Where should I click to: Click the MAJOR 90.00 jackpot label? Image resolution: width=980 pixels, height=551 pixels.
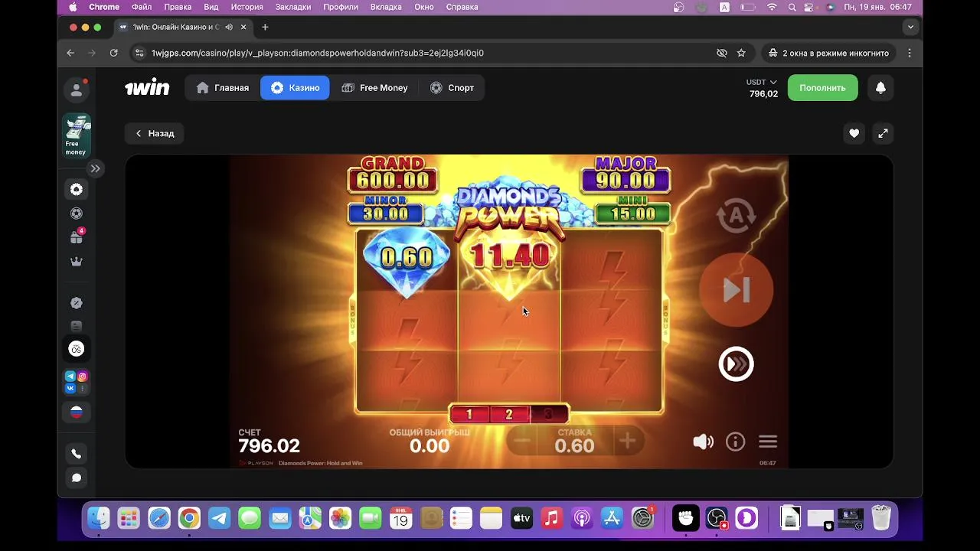tap(626, 174)
